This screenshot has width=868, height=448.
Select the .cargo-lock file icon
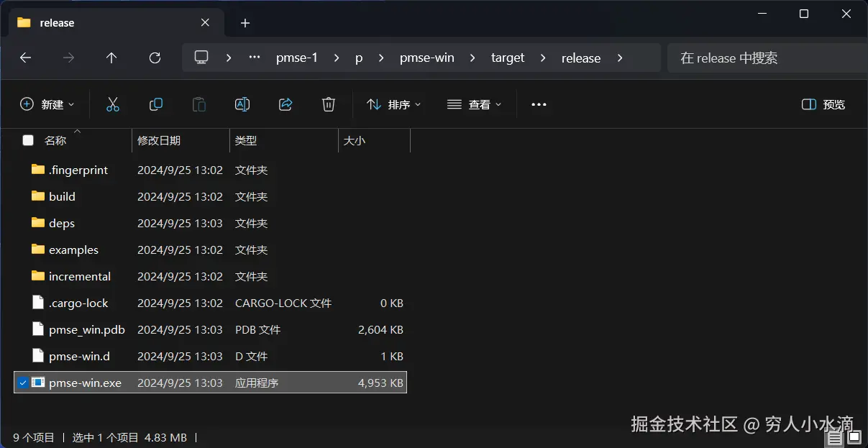click(x=38, y=303)
